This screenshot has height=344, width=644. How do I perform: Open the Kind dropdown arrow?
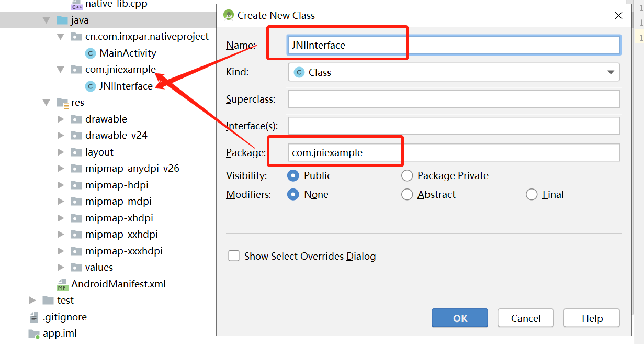click(x=611, y=72)
